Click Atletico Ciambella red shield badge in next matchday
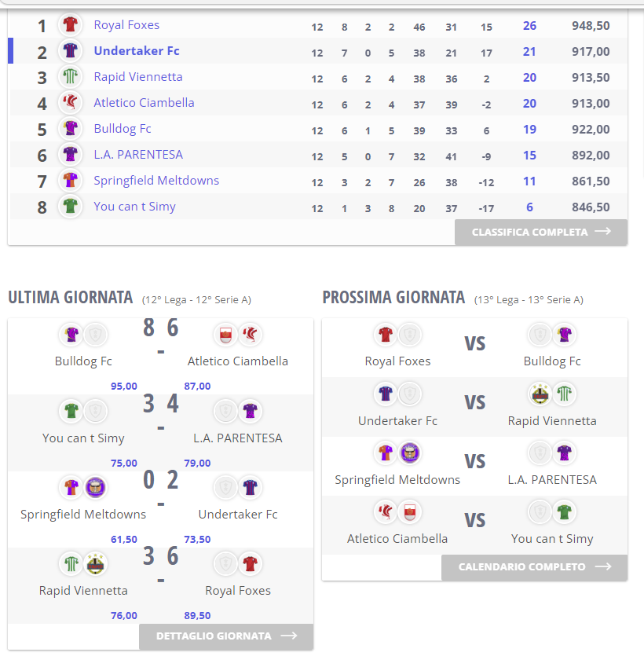This screenshot has width=644, height=656. tap(409, 512)
